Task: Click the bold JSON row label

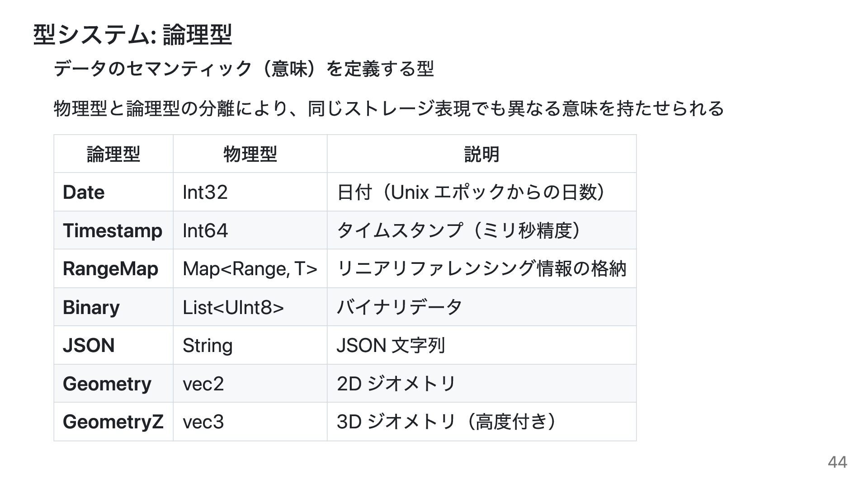Action: (89, 346)
